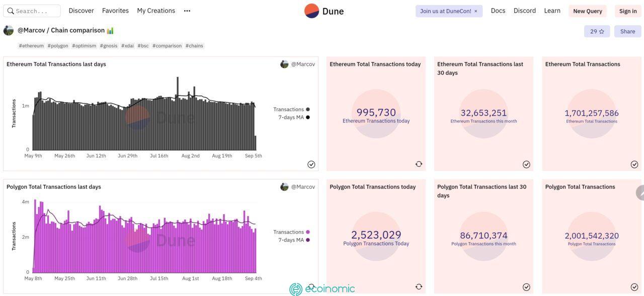Image resolution: width=644 pixels, height=296 pixels.
Task: Toggle Transactions series in Ethereum chart legend
Action: 291,109
